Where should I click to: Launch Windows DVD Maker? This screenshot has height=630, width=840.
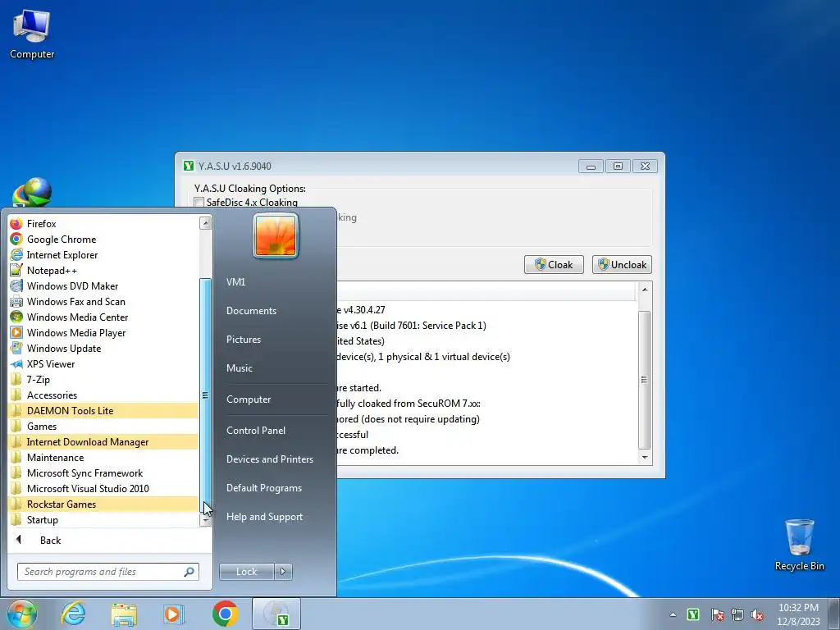point(103,285)
